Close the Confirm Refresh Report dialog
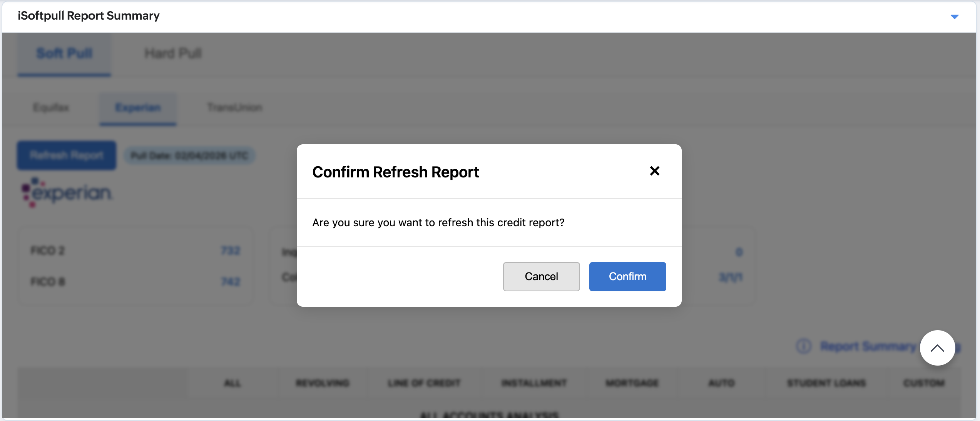 (654, 171)
